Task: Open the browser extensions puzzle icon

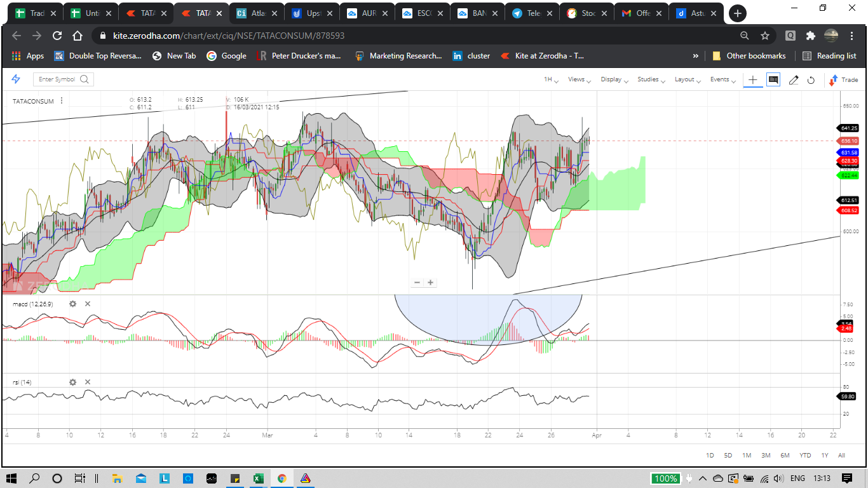Action: (811, 36)
